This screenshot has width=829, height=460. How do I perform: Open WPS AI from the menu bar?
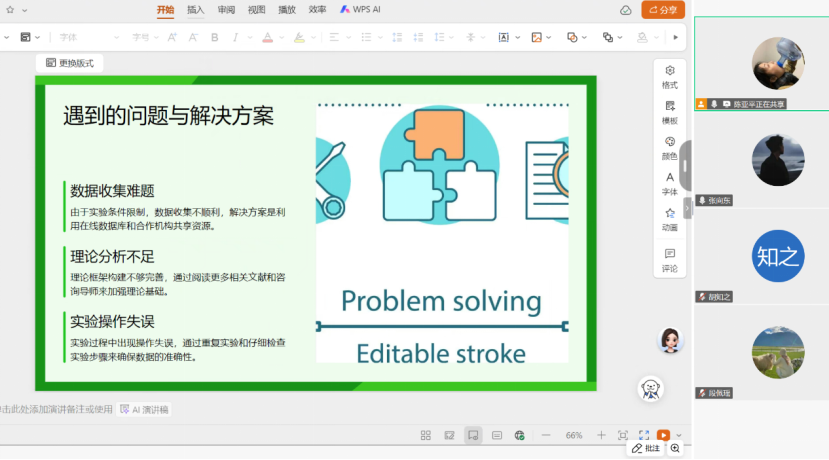(360, 10)
